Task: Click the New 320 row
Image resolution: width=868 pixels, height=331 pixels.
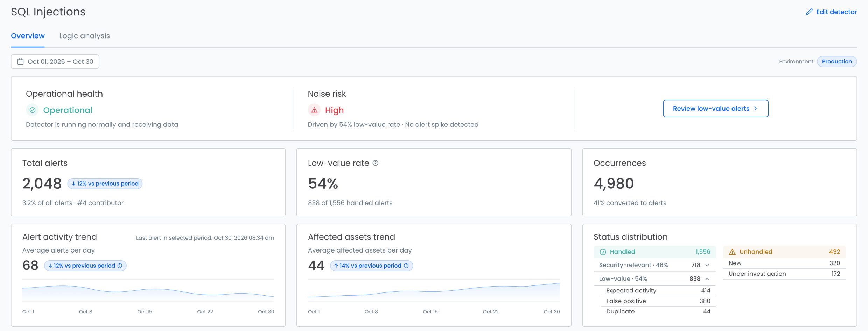Action: point(784,263)
